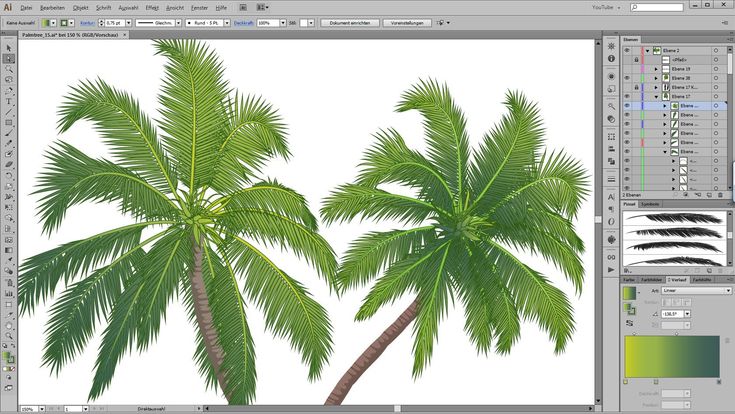Click the Voreinstellungen button
735x414 pixels.
(407, 23)
